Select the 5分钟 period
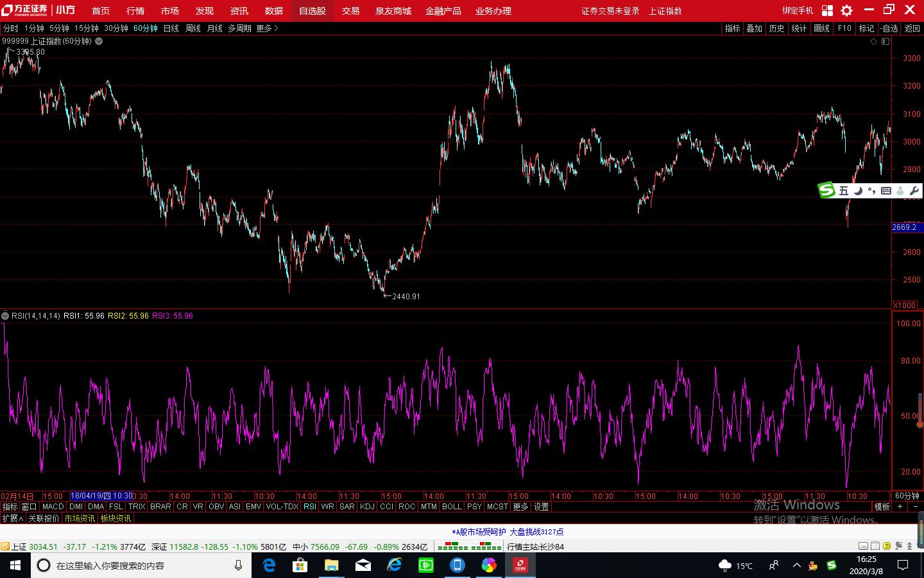Image resolution: width=924 pixels, height=578 pixels. click(x=59, y=28)
